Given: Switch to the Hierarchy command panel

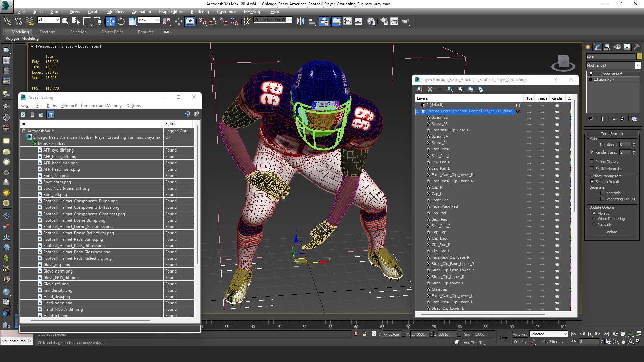Looking at the screenshot, I should (607, 47).
